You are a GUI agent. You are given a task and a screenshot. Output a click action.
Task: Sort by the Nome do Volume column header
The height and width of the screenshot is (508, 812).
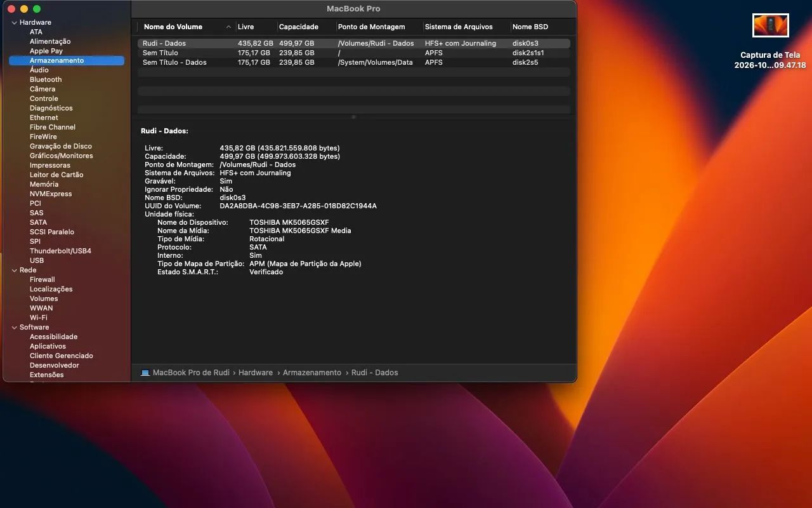(186, 27)
